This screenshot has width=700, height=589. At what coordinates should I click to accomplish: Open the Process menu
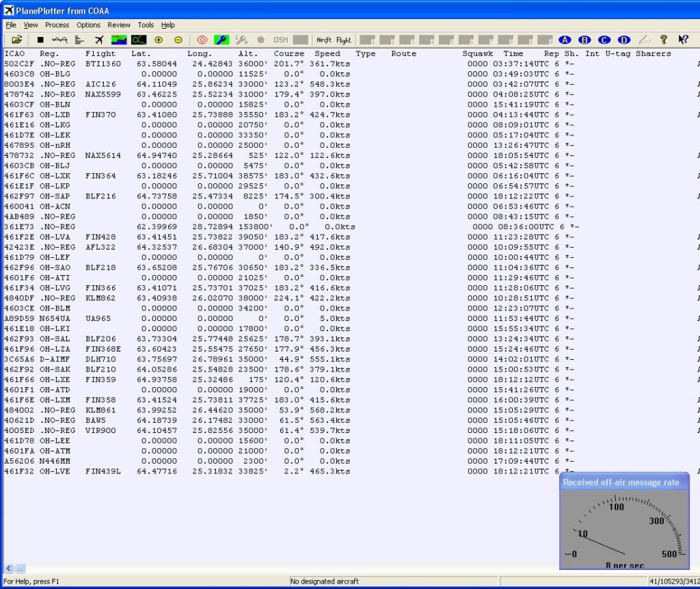pyautogui.click(x=57, y=25)
